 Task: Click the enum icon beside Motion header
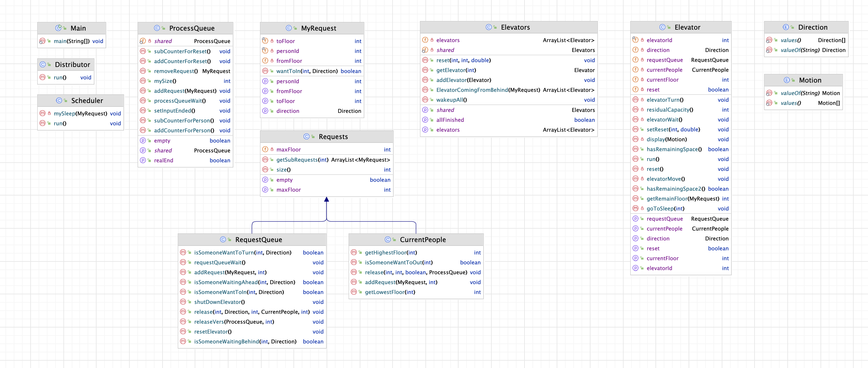786,80
